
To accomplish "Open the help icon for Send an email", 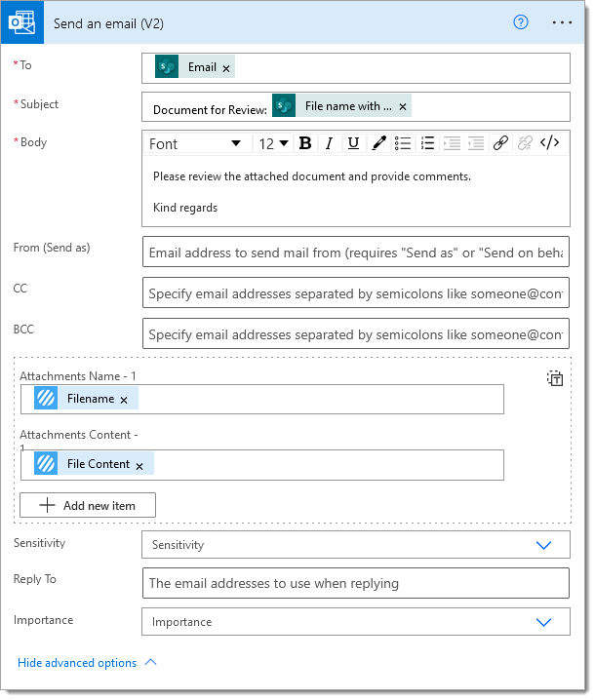I will tap(521, 22).
